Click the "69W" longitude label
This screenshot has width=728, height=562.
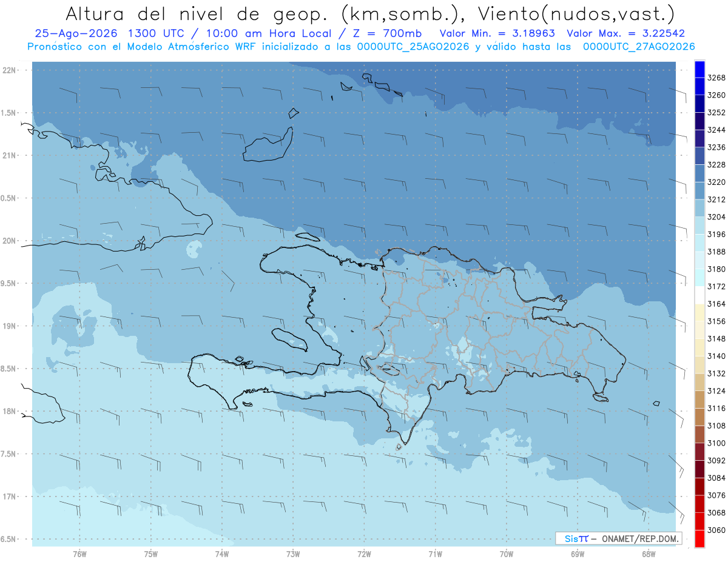[578, 554]
